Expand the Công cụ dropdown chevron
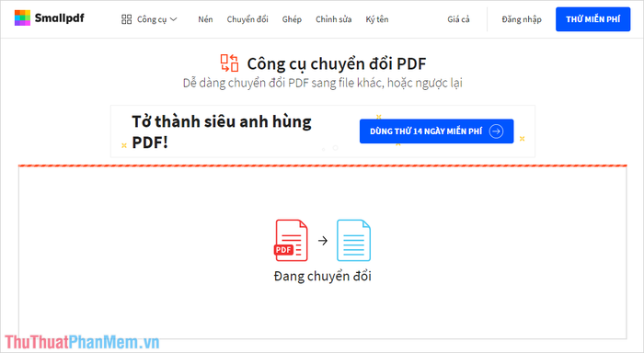This screenshot has height=353, width=644. tap(173, 19)
